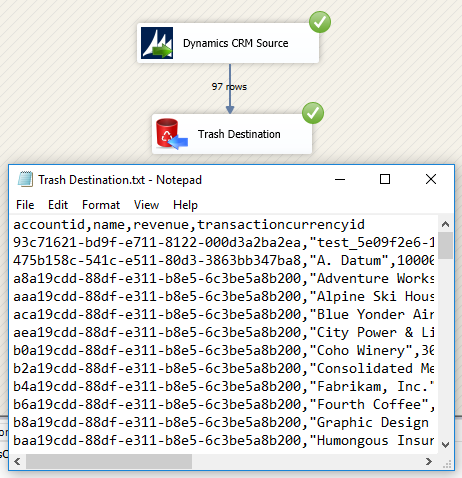The image size is (462, 478).
Task: Click the "A. Datum" row
Action: click(x=224, y=260)
